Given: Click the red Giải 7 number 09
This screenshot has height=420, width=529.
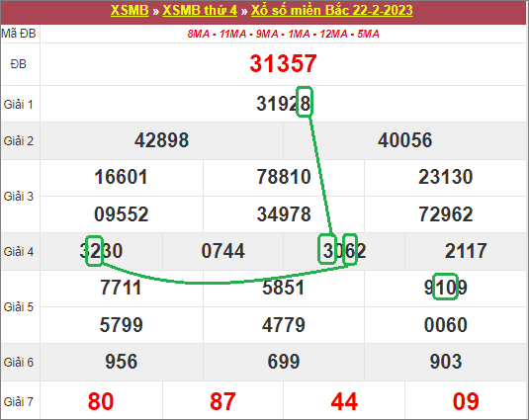Looking at the screenshot, I should (x=466, y=401).
